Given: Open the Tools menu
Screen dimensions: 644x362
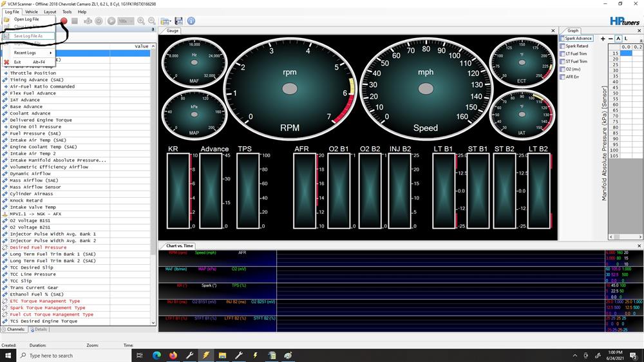Looking at the screenshot, I should (66, 12).
